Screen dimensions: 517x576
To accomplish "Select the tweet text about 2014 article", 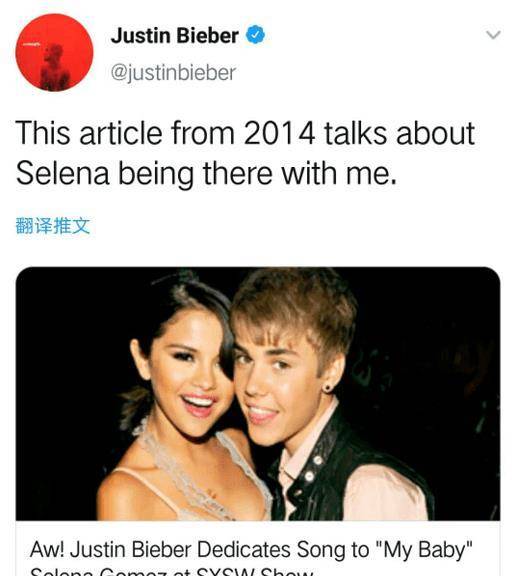I will [x=245, y=153].
